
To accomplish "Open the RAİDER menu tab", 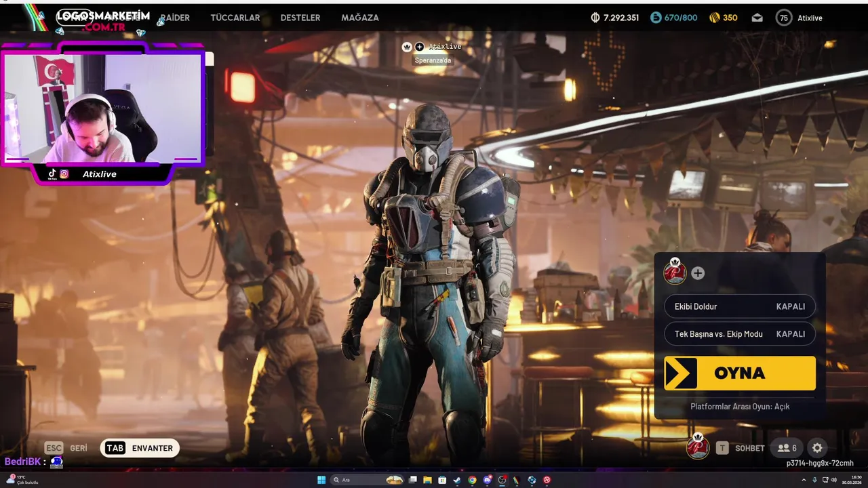I will tap(175, 18).
